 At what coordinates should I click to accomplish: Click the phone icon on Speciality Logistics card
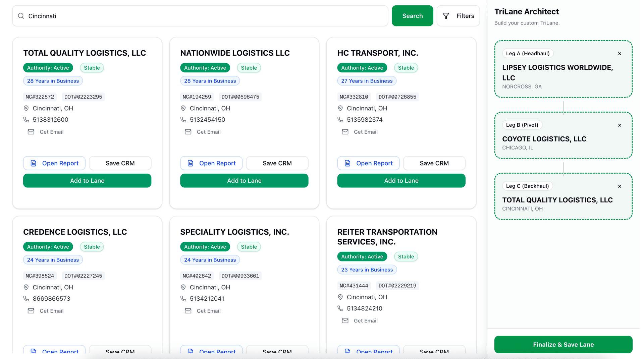183,298
